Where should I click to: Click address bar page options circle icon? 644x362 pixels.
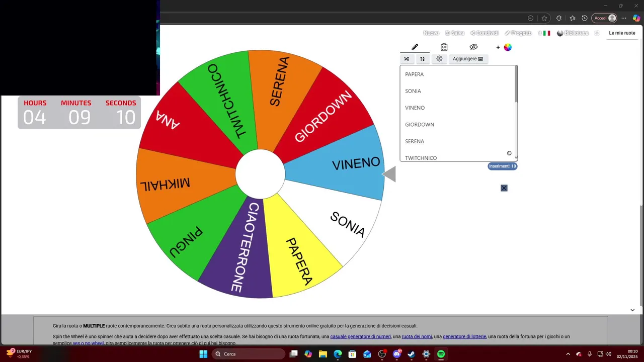tap(530, 18)
